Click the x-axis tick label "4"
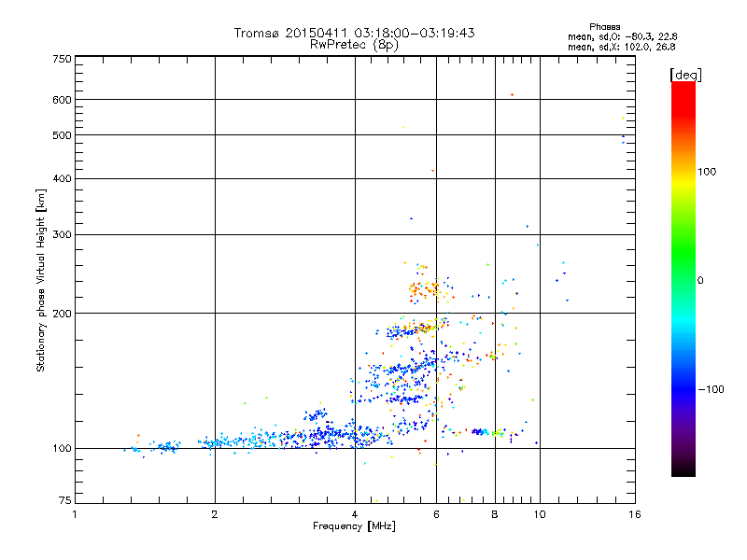The image size is (747, 560). (355, 514)
